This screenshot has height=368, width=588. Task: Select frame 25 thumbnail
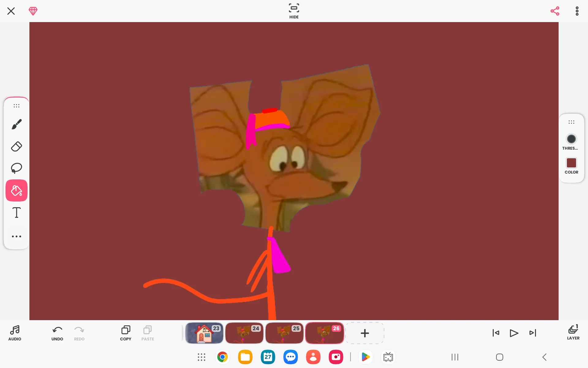(285, 333)
